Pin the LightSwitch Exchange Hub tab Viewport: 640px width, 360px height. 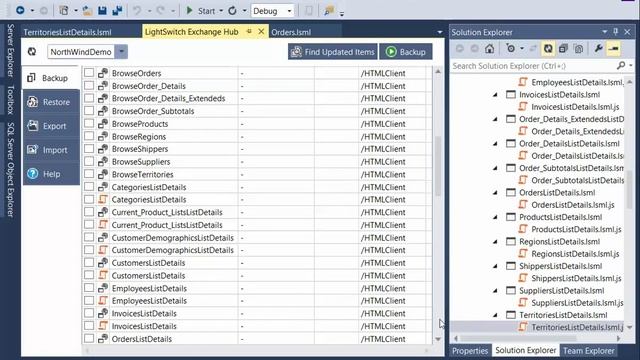(249, 31)
